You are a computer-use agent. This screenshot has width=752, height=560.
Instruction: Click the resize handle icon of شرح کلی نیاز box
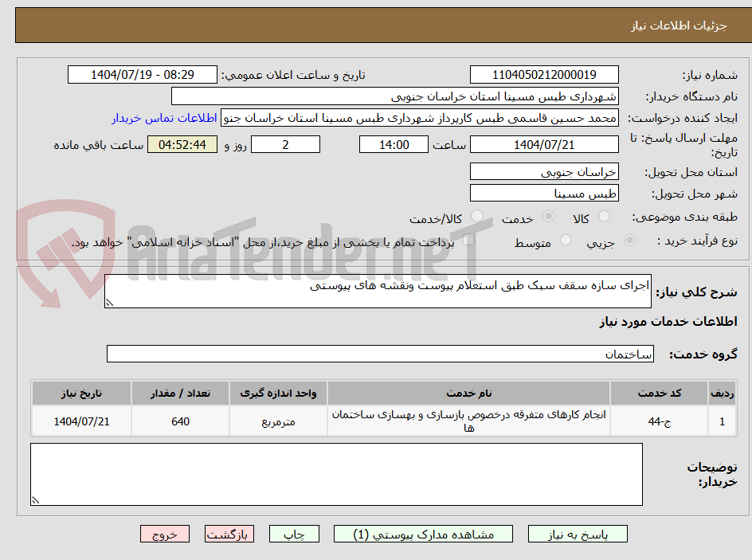[110, 301]
